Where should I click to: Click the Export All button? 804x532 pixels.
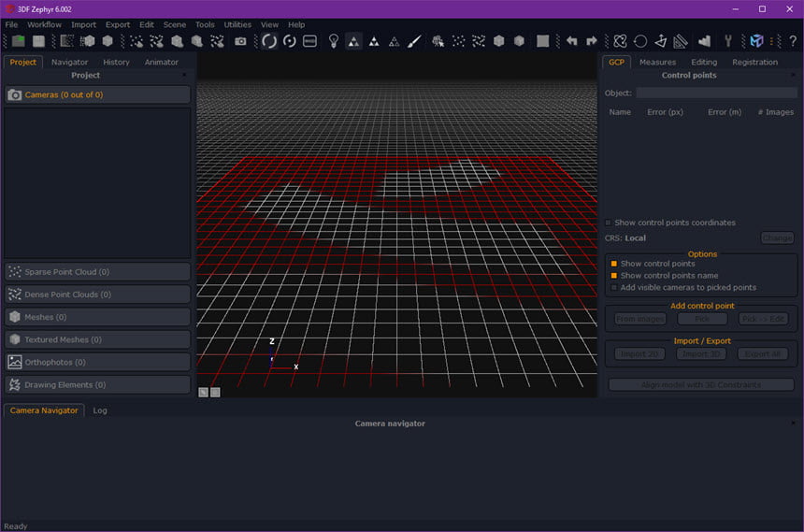point(763,354)
